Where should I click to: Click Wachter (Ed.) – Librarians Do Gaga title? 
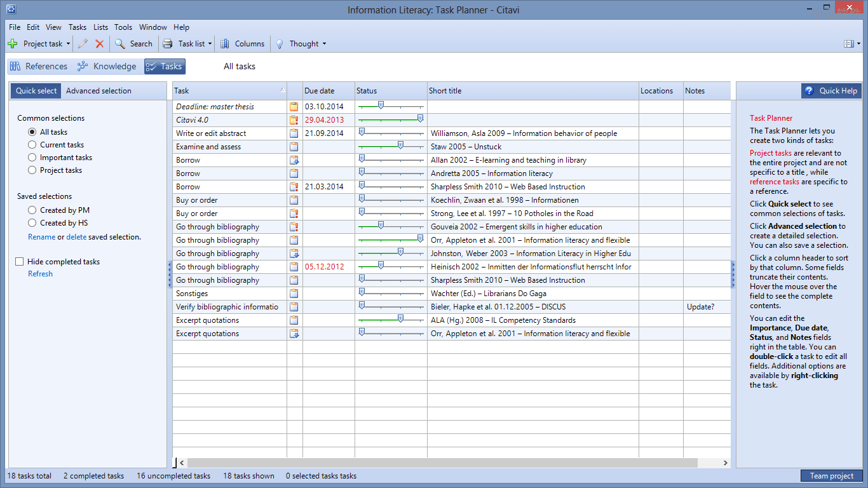pos(489,294)
